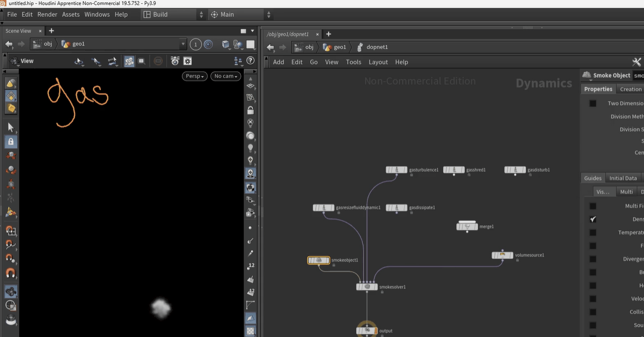Image resolution: width=644 pixels, height=337 pixels.
Task: Open the network editor wrench tools icon
Action: [x=637, y=62]
